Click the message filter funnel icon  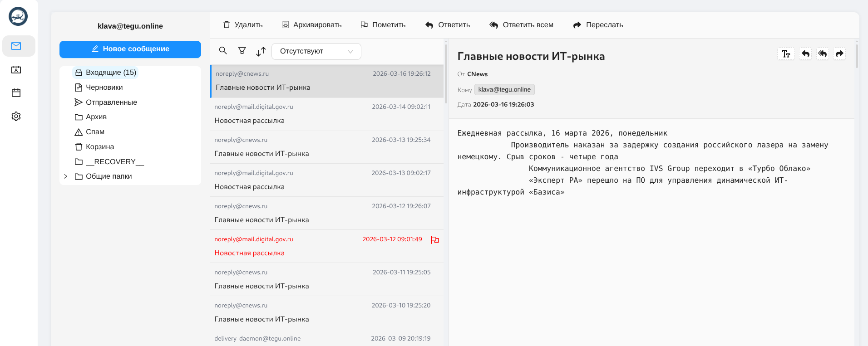tap(242, 51)
